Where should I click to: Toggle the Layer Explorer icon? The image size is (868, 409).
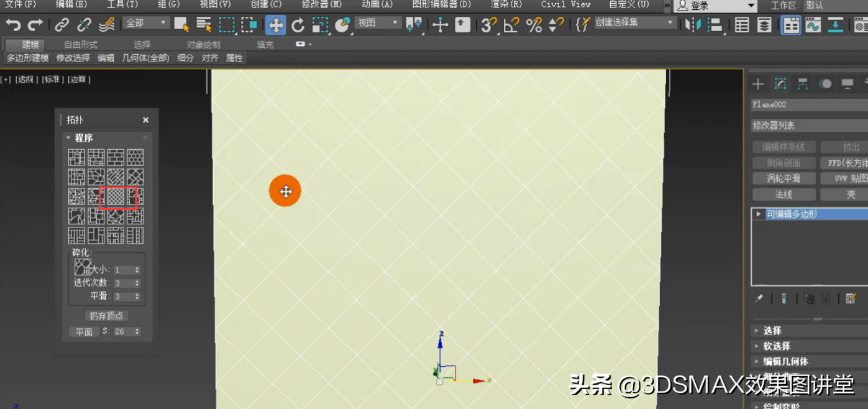pos(764,25)
